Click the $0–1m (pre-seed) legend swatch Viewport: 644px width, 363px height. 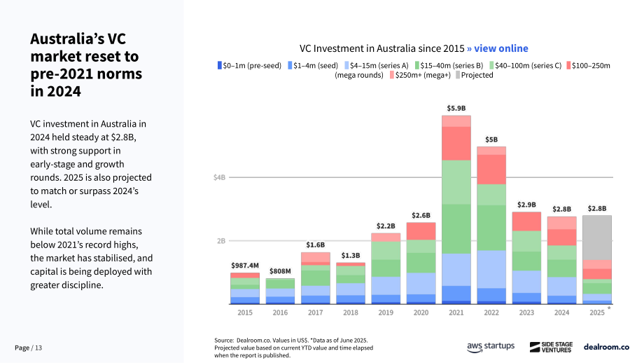tap(220, 65)
